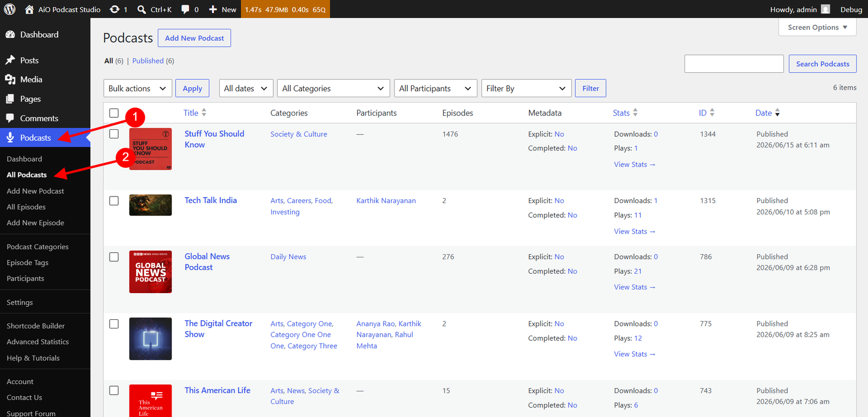Viewport: 868px width, 417px height.
Task: Click Apply bulk action button
Action: [x=193, y=89]
